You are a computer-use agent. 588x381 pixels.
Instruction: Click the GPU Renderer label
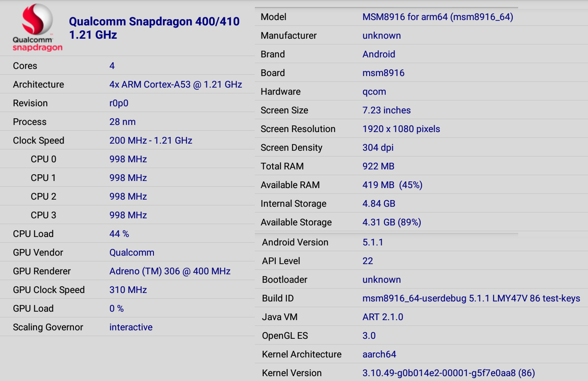pyautogui.click(x=42, y=271)
